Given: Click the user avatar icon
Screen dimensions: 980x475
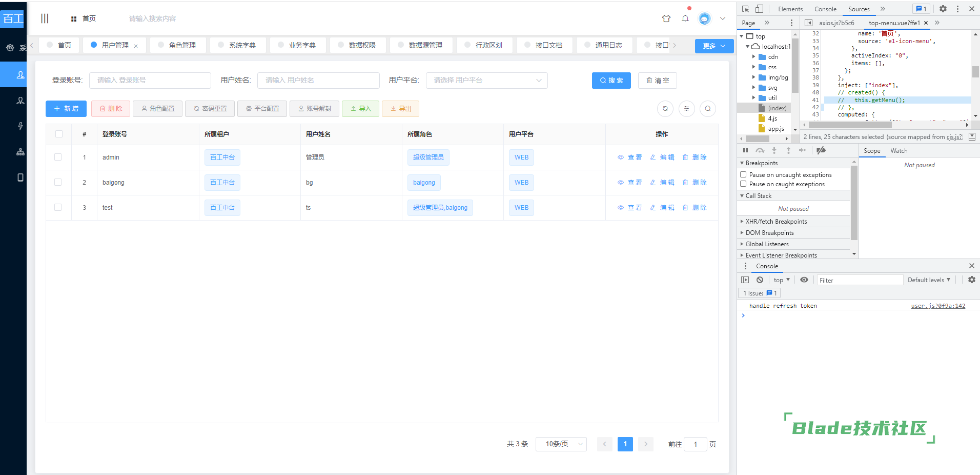Looking at the screenshot, I should click(705, 18).
